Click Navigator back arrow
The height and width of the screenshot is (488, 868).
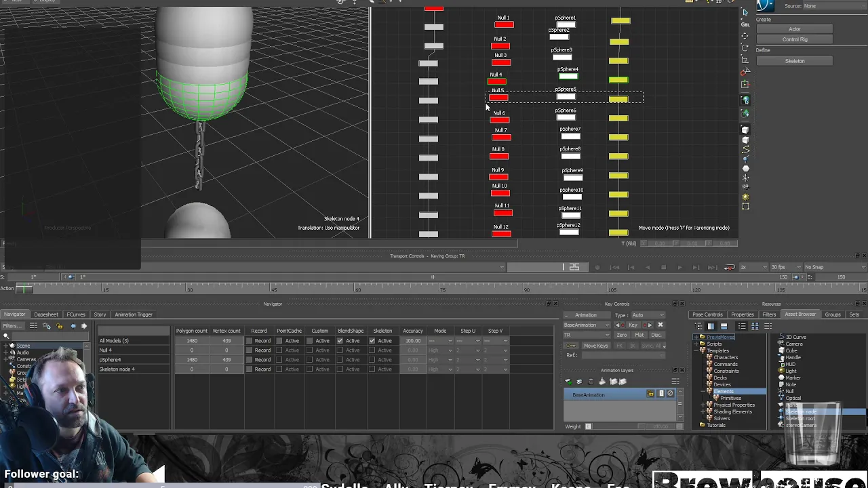[73, 326]
